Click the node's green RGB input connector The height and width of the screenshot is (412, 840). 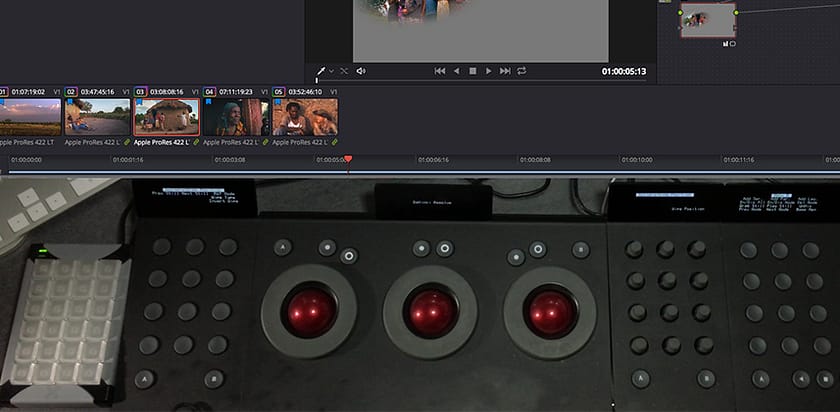(x=680, y=12)
